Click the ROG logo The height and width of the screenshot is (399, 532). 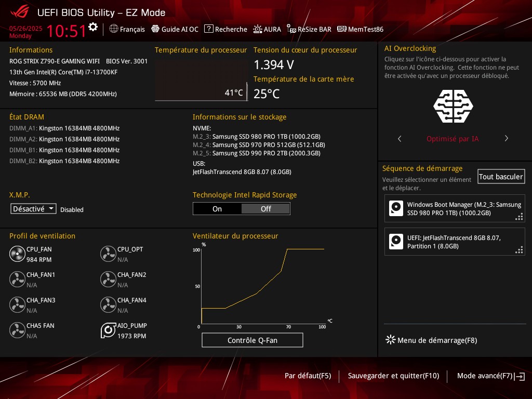click(20, 12)
